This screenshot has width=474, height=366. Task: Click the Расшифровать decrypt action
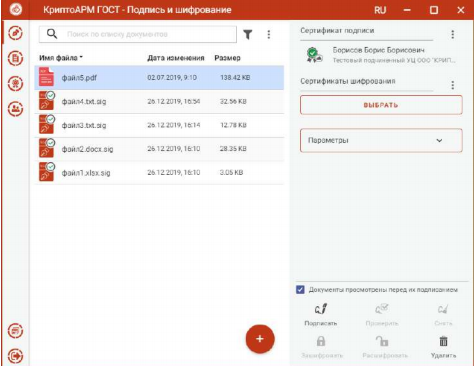tap(385, 347)
